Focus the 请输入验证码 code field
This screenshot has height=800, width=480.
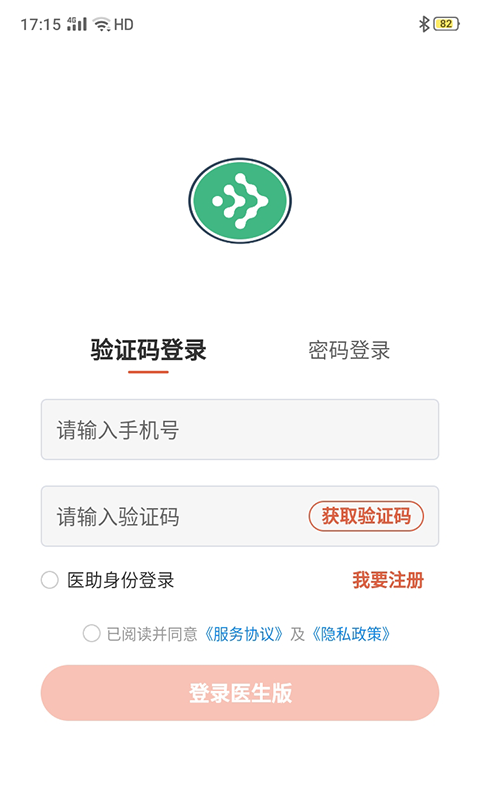point(173,516)
